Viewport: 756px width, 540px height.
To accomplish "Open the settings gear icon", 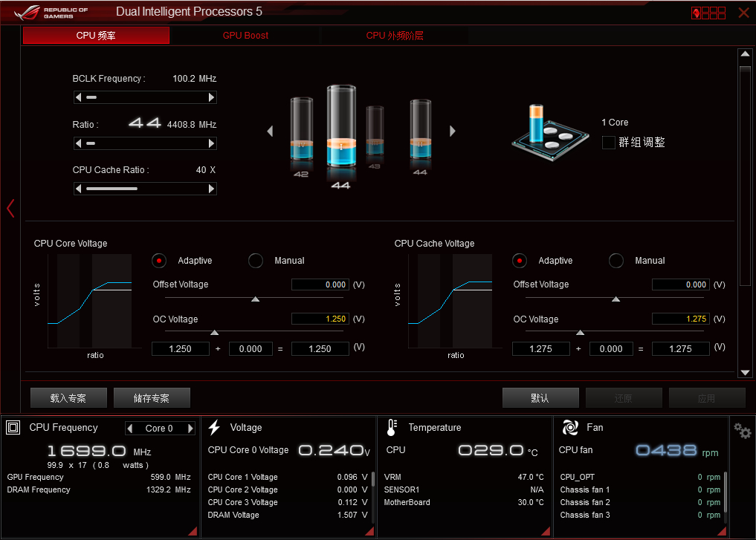I will pos(742,430).
